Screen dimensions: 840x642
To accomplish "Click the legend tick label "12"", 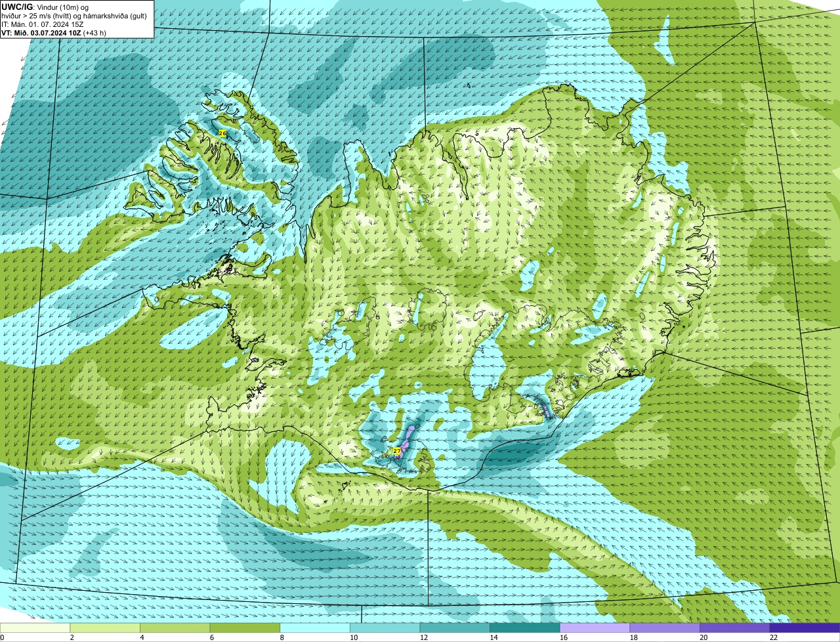I will coord(424,637).
